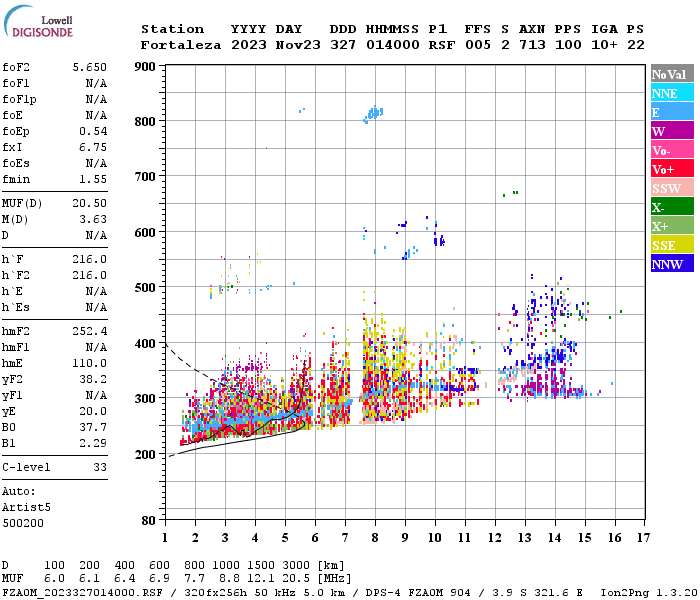This screenshot has width=700, height=600.
Task: Click the day number 327
Action: click(x=342, y=45)
